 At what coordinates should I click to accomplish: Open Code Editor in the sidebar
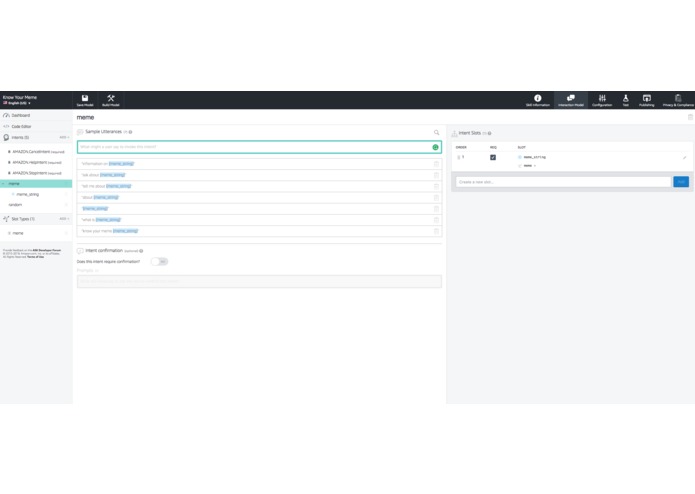21,126
